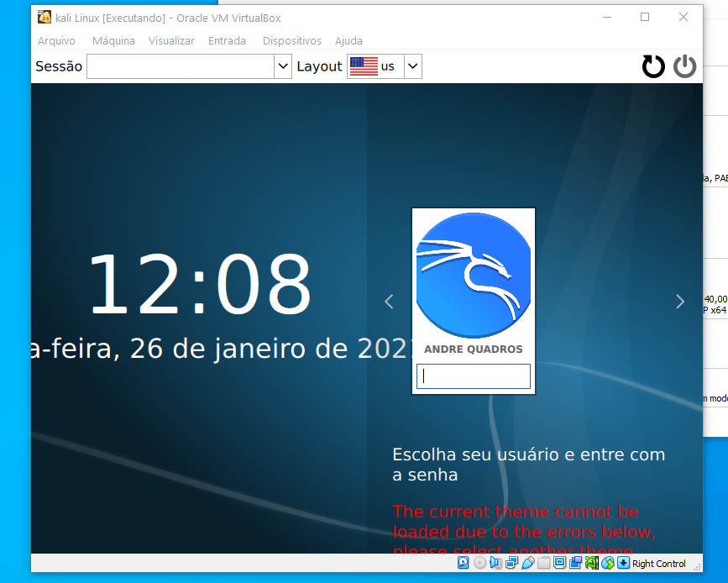
Task: Click the red theme error message
Action: pyautogui.click(x=524, y=528)
